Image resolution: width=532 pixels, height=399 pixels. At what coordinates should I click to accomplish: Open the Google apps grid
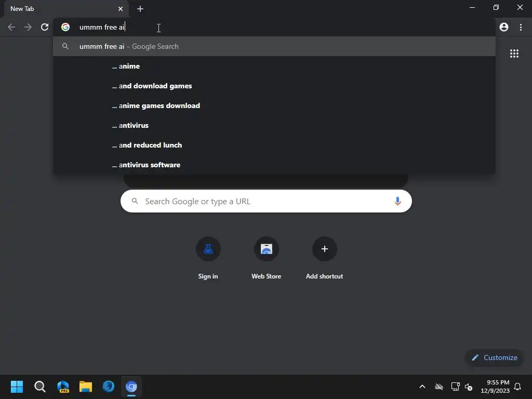514,54
